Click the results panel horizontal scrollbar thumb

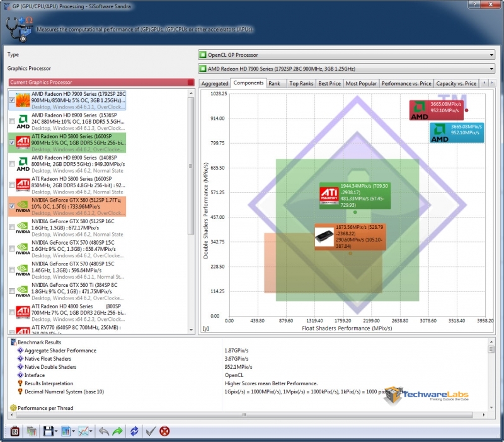(x=244, y=415)
